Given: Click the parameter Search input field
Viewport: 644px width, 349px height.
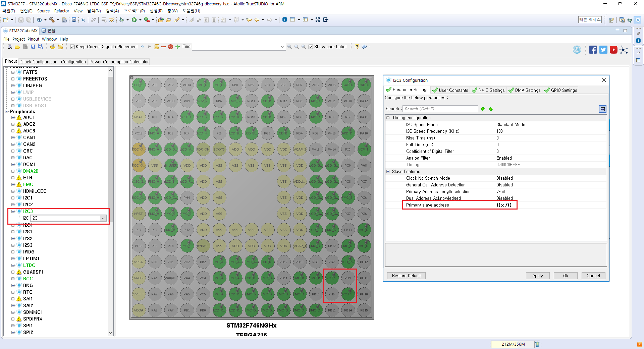Looking at the screenshot, I should tap(440, 109).
